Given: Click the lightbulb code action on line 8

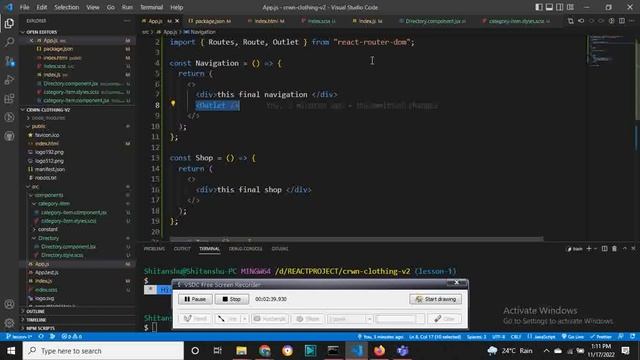Looking at the screenshot, I should [x=173, y=104].
